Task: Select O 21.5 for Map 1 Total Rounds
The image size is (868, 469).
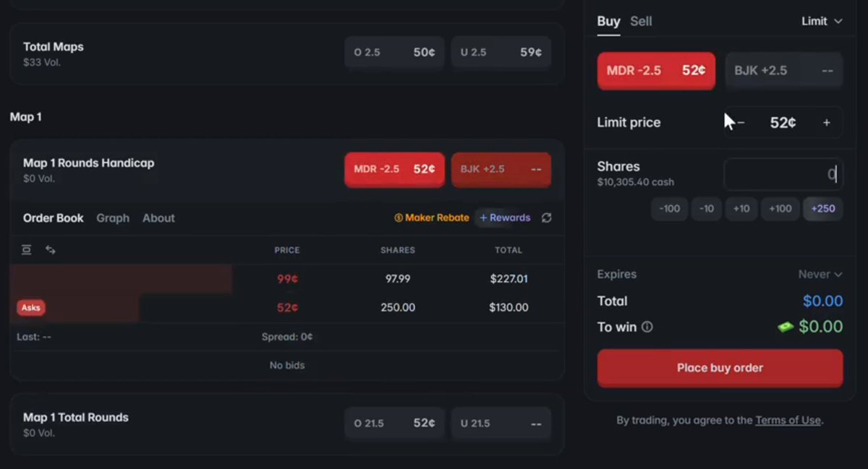Action: (394, 423)
